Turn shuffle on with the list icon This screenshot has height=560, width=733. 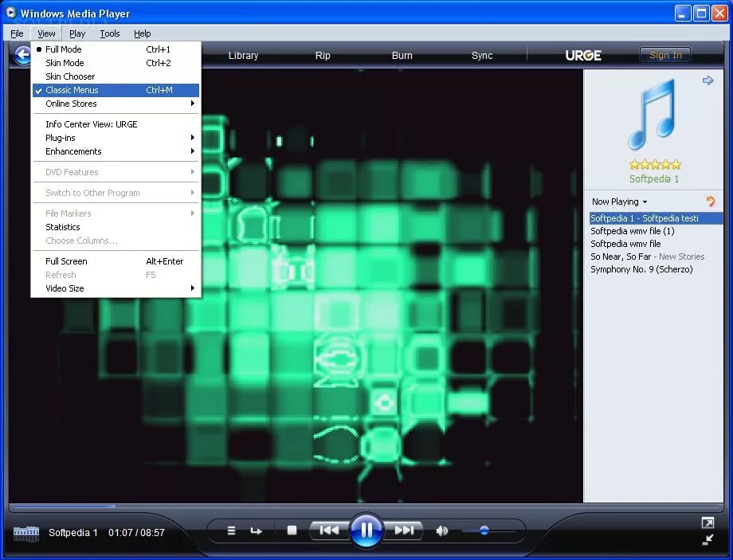[x=231, y=531]
